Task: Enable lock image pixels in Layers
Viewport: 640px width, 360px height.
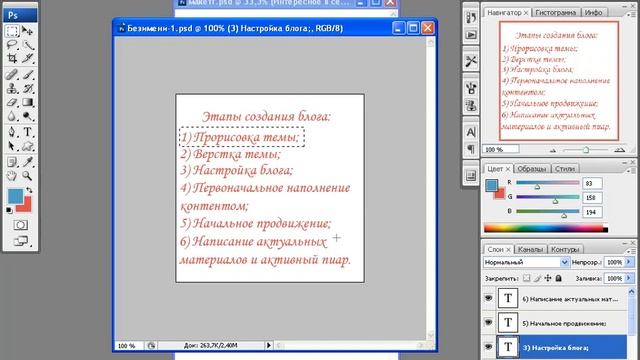Action: coord(537,278)
